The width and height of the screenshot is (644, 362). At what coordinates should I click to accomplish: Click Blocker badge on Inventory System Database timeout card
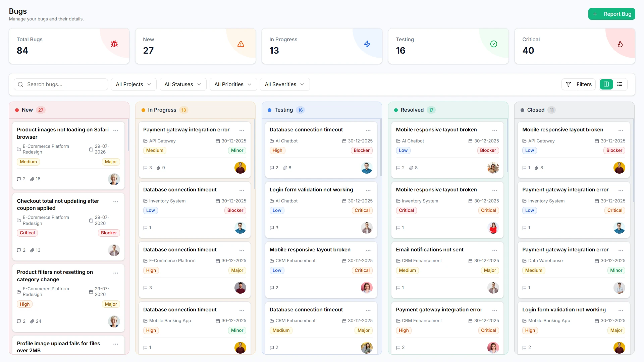coord(235,210)
